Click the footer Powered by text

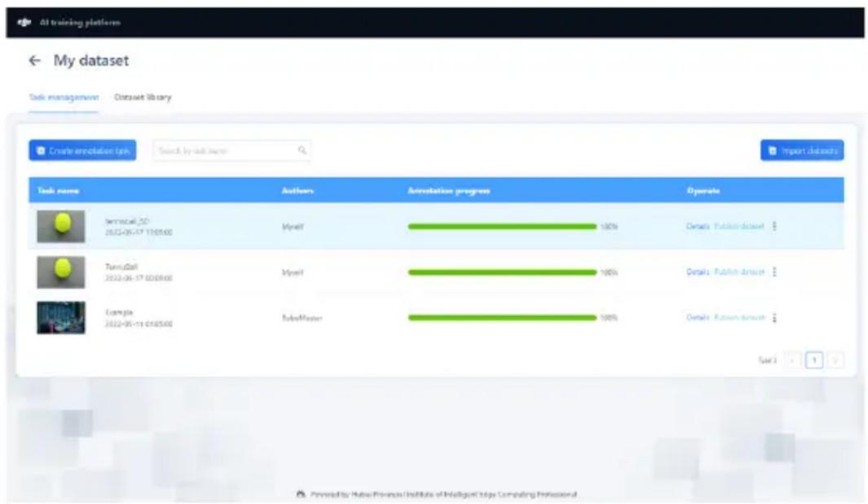point(443,494)
